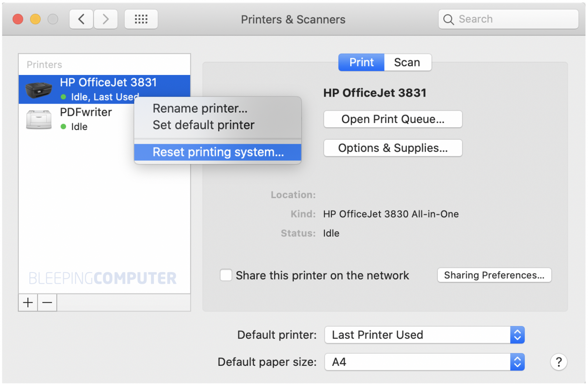Open the Default paper size dropdown
The image size is (588, 384).
tap(424, 362)
